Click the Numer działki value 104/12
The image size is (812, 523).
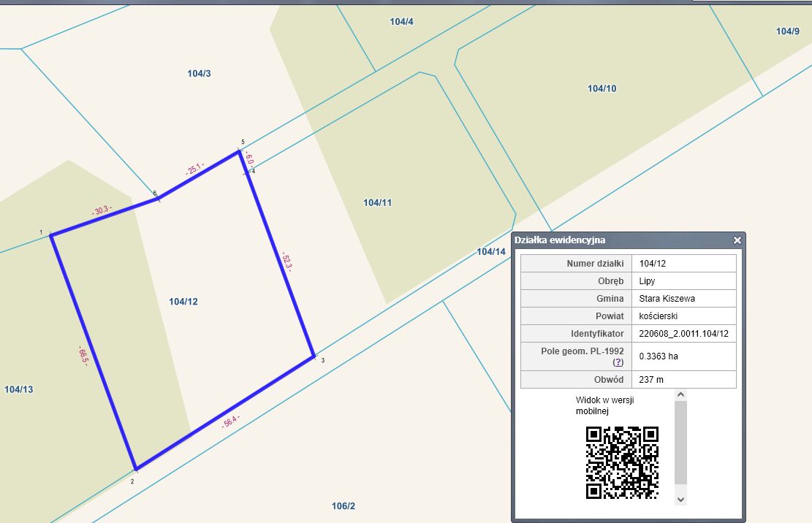click(653, 263)
